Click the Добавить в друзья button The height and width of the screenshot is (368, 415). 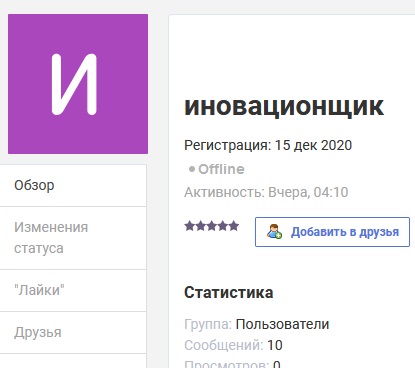pyautogui.click(x=332, y=232)
